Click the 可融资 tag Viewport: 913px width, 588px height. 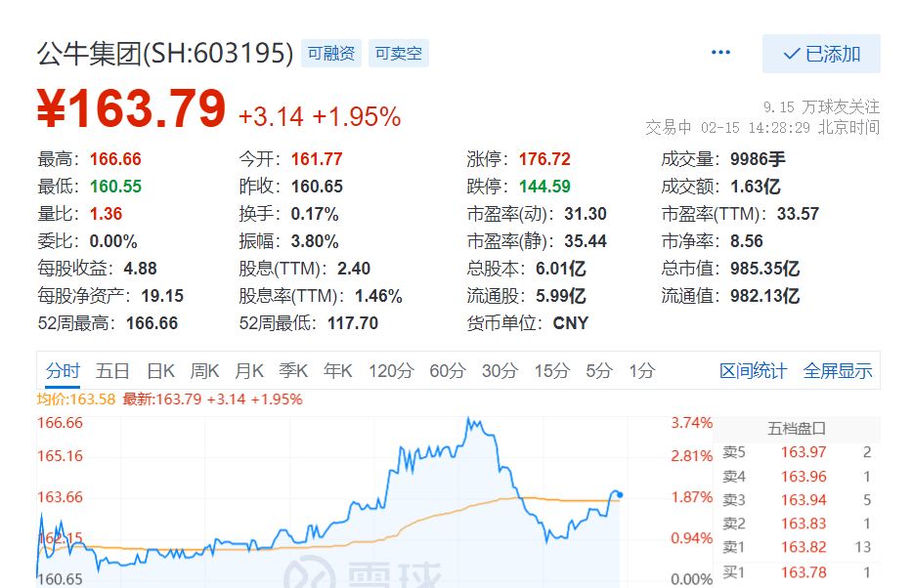(x=330, y=54)
